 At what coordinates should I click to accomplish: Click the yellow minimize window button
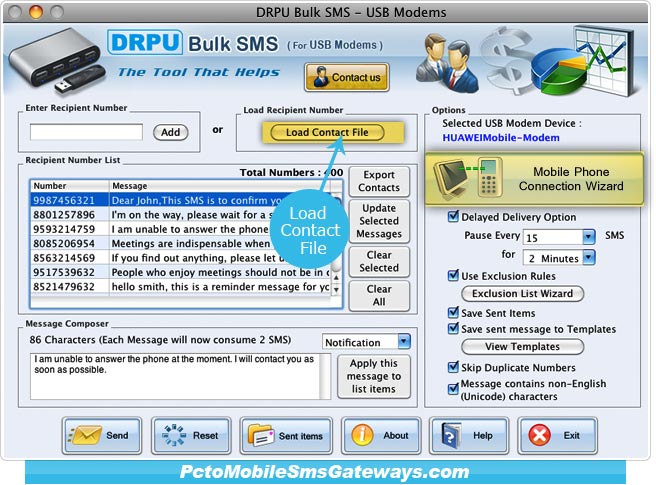click(36, 12)
